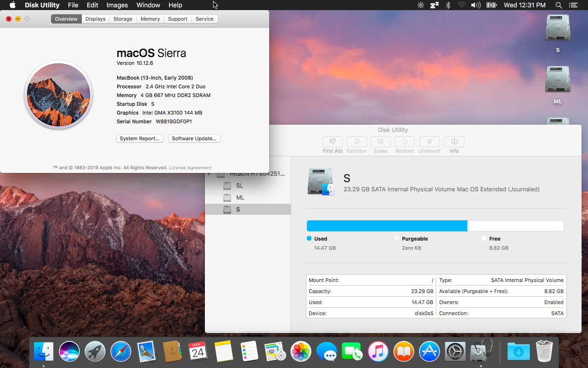Open the Window menu
This screenshot has width=588, height=368.
(148, 5)
